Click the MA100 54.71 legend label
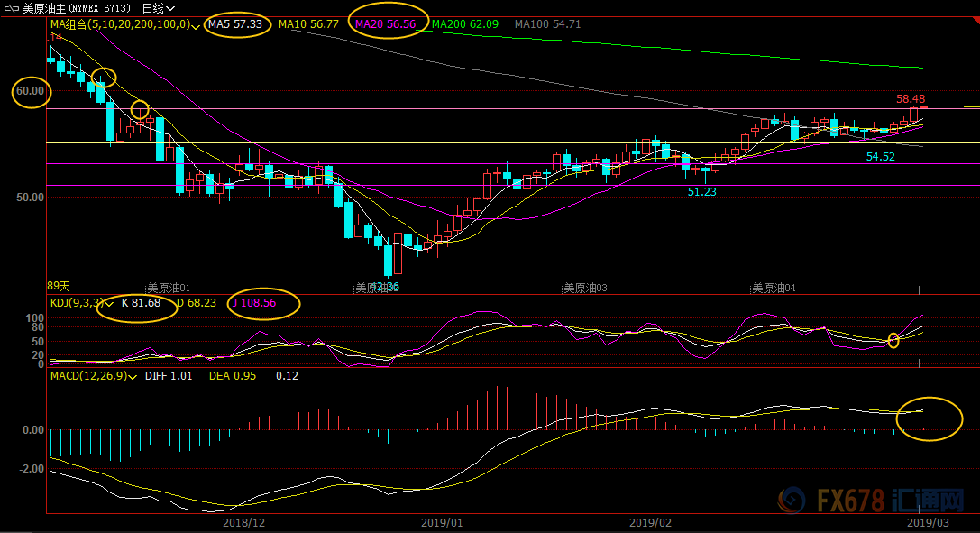Viewport: 980px width, 533px height. [x=547, y=24]
